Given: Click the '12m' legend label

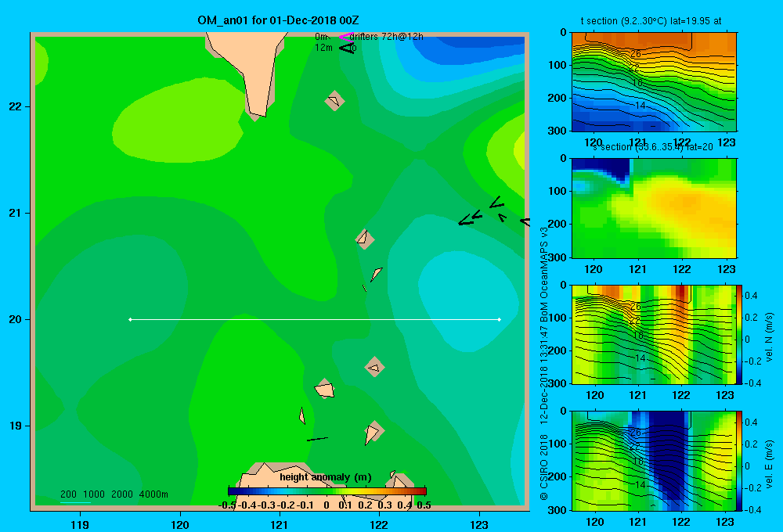Looking at the screenshot, I should click(x=323, y=48).
